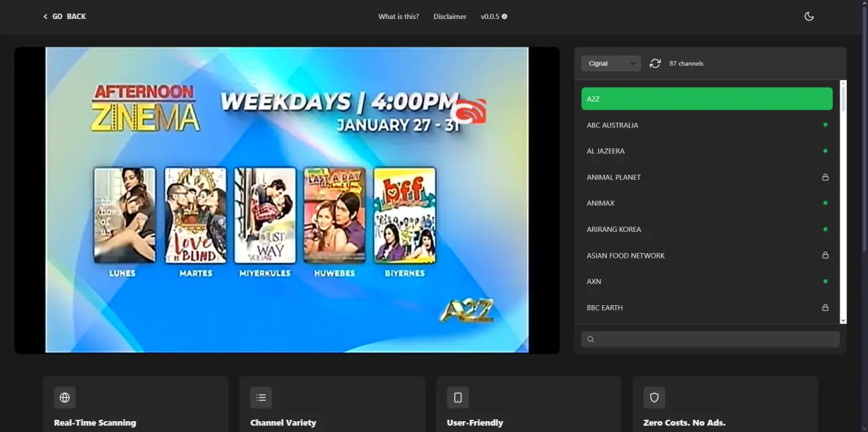Viewport: 868px width, 432px height.
Task: Click the Channel Variety list icon
Action: tap(261, 397)
